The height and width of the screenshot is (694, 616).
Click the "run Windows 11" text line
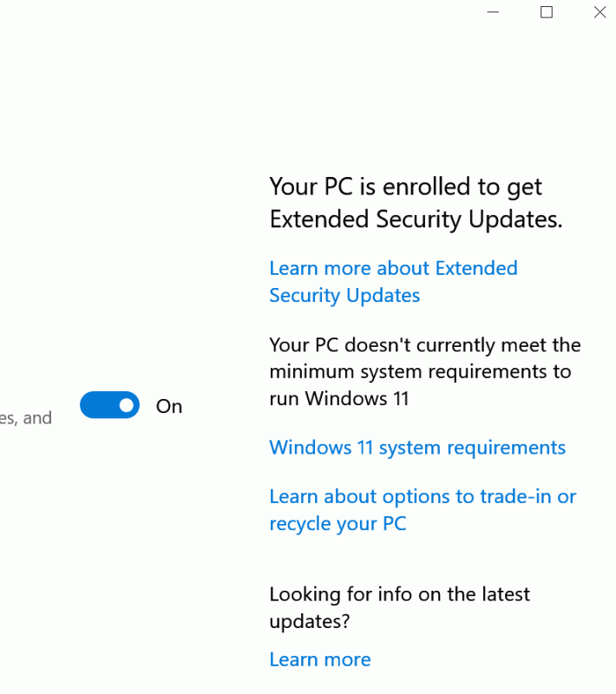(339, 399)
